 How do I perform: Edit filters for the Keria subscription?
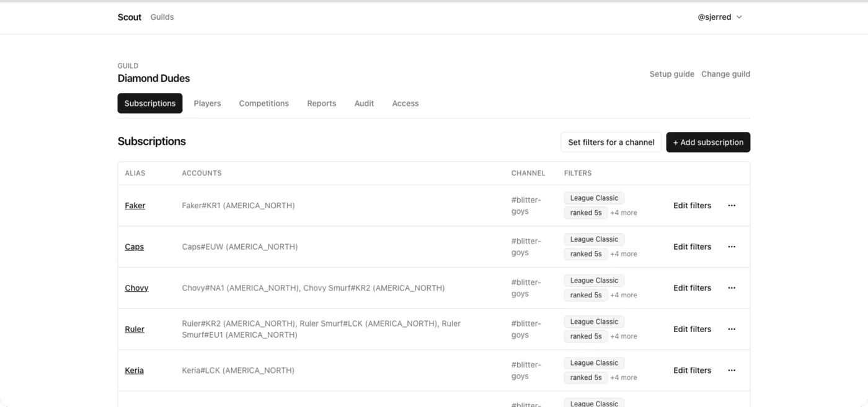693,370
